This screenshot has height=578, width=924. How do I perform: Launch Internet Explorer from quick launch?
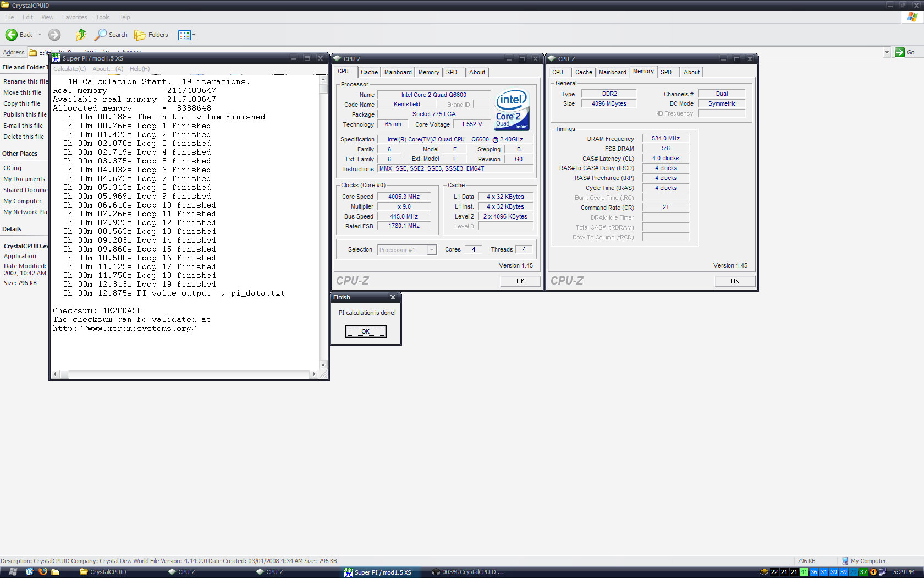tap(30, 572)
